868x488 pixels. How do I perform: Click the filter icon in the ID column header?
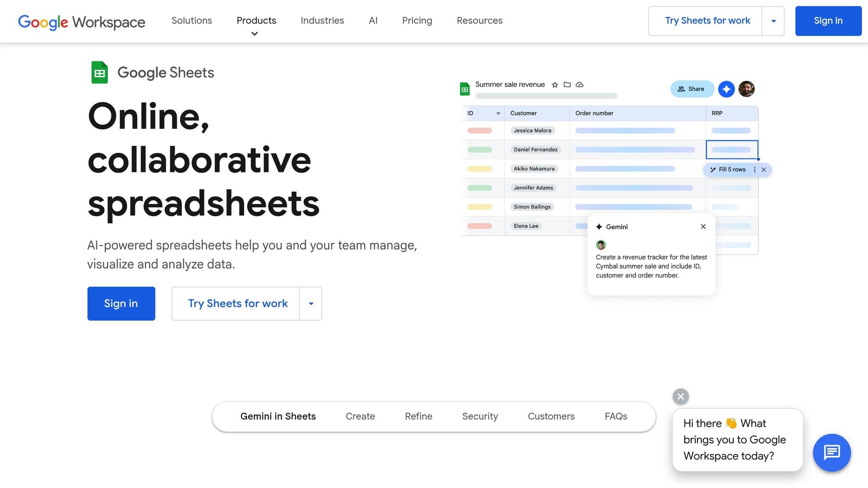(x=498, y=113)
